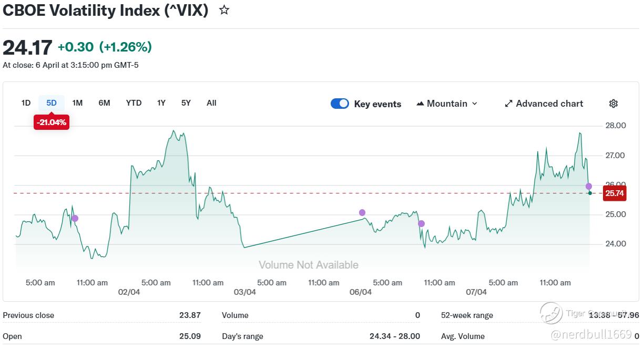Image resolution: width=644 pixels, height=349 pixels.
Task: Click the red 25.74 price label
Action: click(615, 193)
